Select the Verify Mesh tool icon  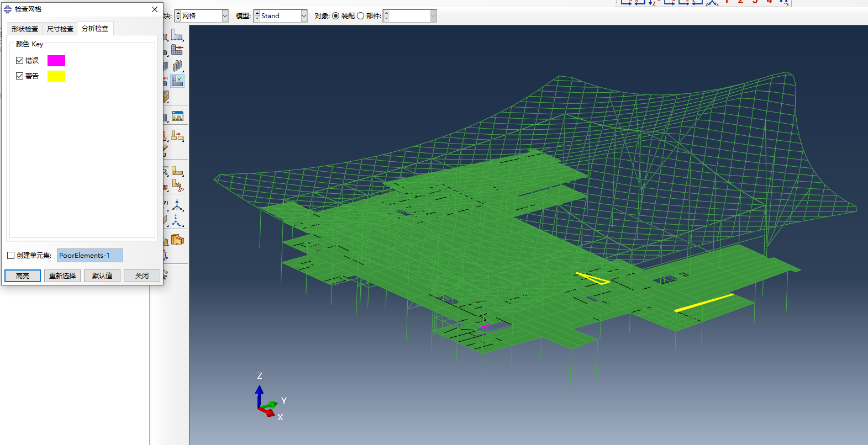177,81
